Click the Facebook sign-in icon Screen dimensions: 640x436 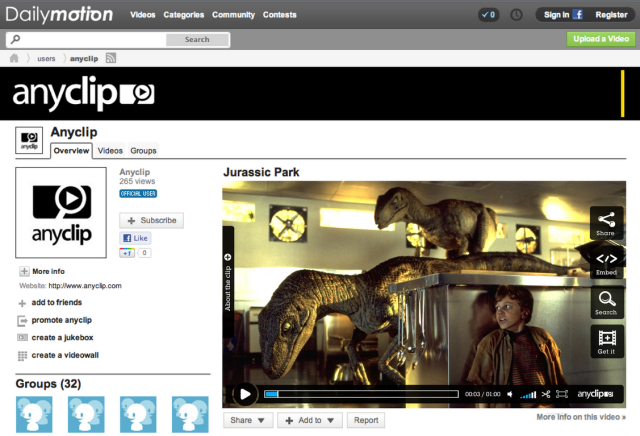coord(577,15)
